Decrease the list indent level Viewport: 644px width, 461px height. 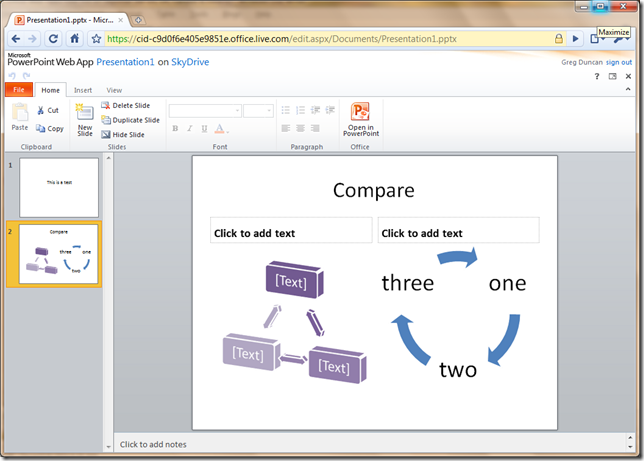coord(315,110)
